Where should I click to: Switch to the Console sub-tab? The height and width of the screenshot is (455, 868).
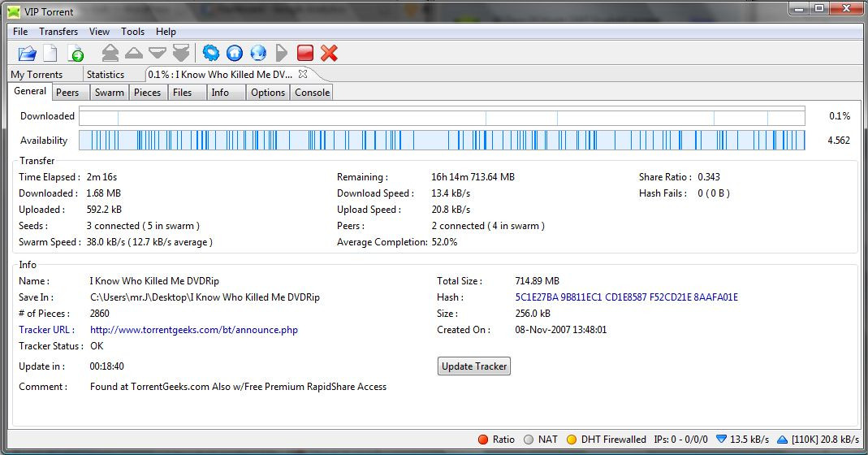(313, 93)
